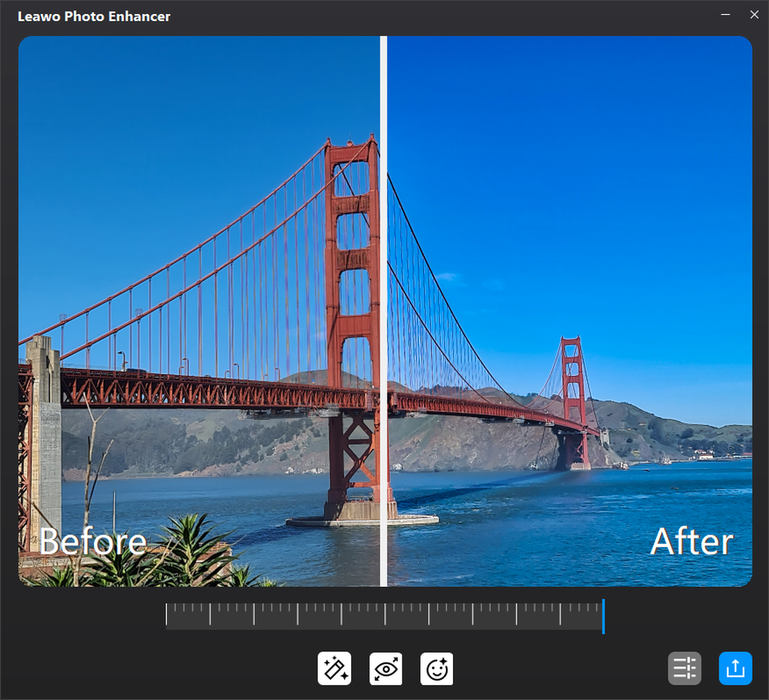Click the white before/after divider line
769x700 pixels.
click(x=384, y=311)
